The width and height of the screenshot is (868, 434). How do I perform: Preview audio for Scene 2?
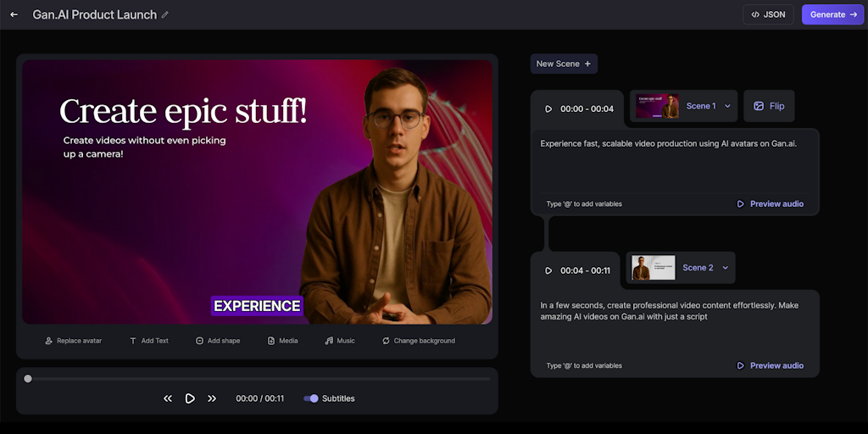(x=770, y=365)
